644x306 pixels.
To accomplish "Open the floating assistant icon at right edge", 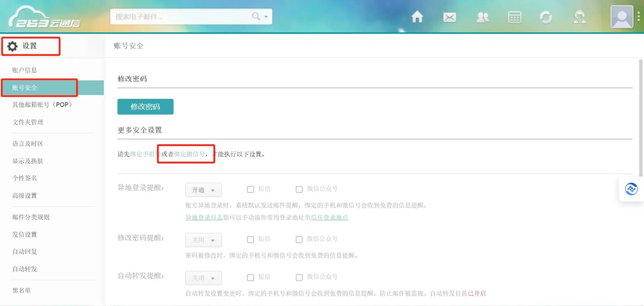I will tap(631, 189).
